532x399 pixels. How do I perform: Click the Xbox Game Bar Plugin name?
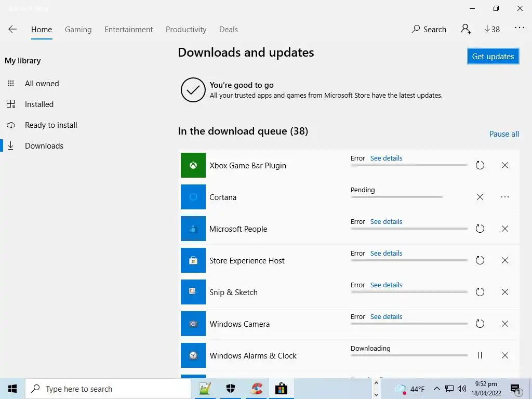coord(248,166)
